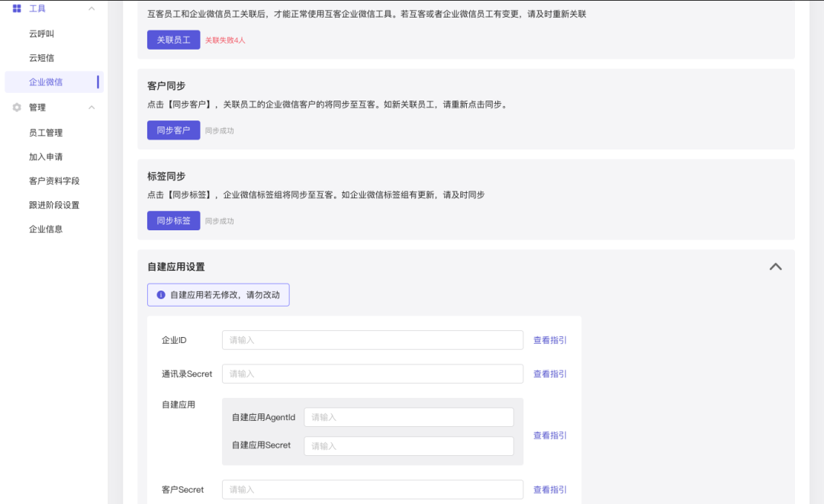Open 云呼叫 in the sidebar
The image size is (824, 504).
(x=41, y=34)
